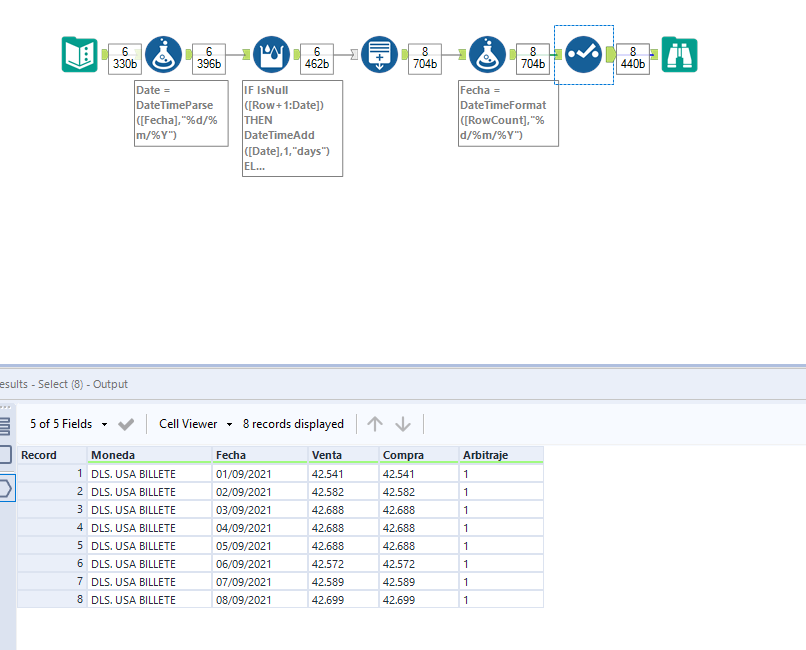806x650 pixels.
Task: Click the Moneda column header
Action: pos(150,455)
